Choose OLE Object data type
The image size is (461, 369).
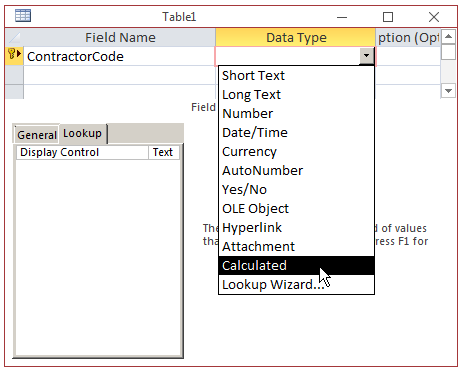pyautogui.click(x=296, y=209)
